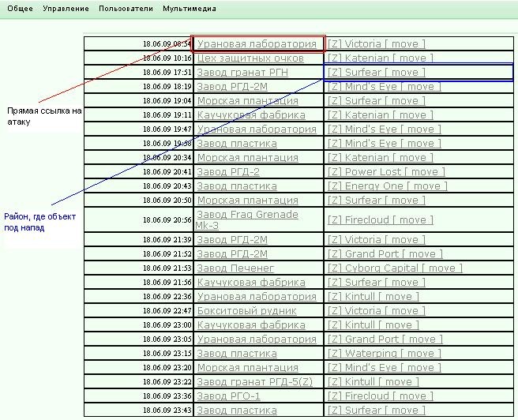Open Завод пластика link at 23:43
The height and width of the screenshot is (420, 518).
237,410
